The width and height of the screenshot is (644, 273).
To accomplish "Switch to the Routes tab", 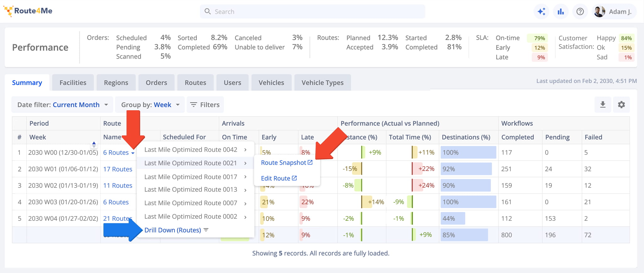I will pyautogui.click(x=195, y=83).
